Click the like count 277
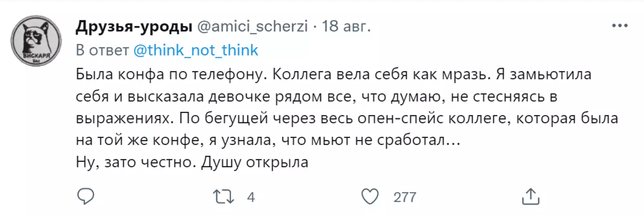This screenshot has width=644, height=215. coord(405,197)
